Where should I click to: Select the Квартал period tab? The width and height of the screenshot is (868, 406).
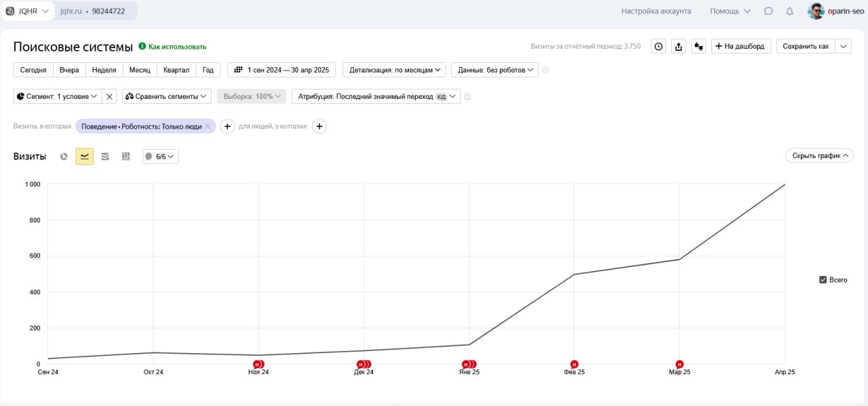tap(176, 70)
